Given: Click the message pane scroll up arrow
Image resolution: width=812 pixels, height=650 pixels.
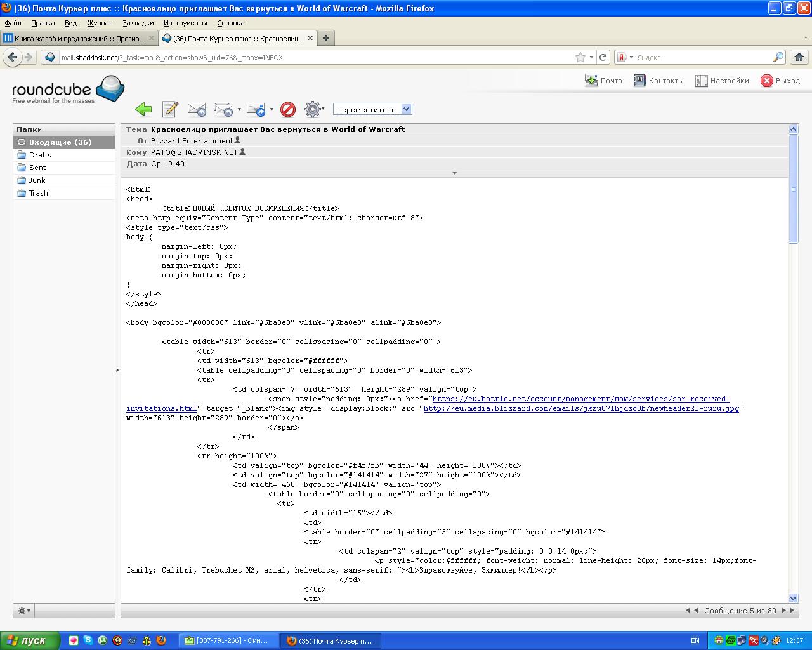Looking at the screenshot, I should pyautogui.click(x=793, y=129).
